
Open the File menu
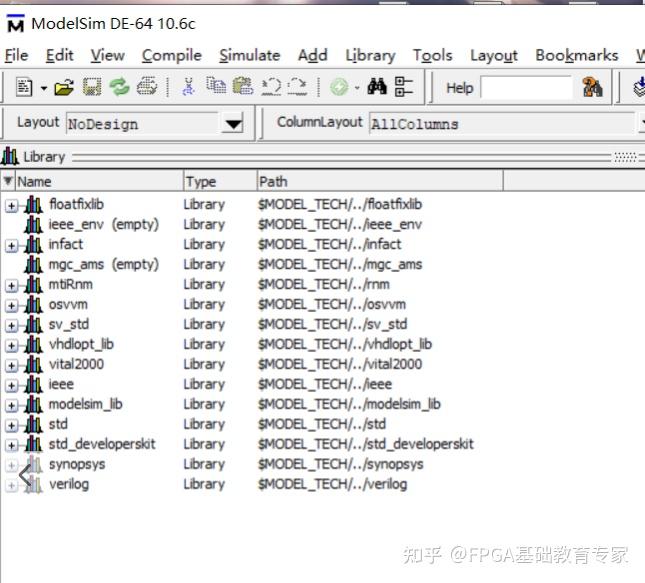tap(16, 55)
